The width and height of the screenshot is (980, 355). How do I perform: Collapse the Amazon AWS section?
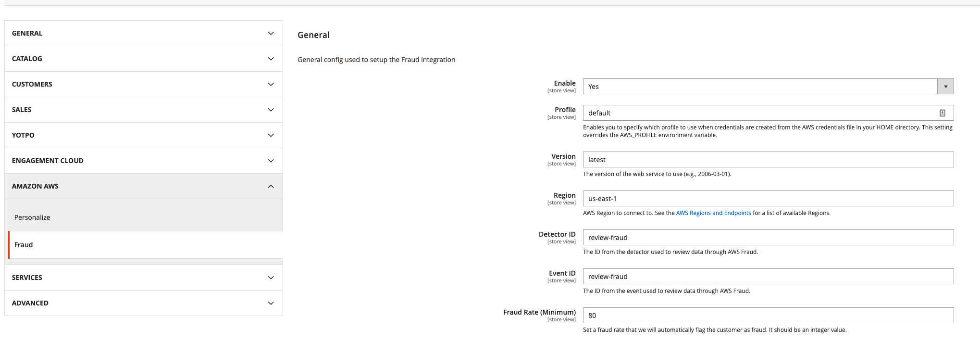click(x=143, y=186)
